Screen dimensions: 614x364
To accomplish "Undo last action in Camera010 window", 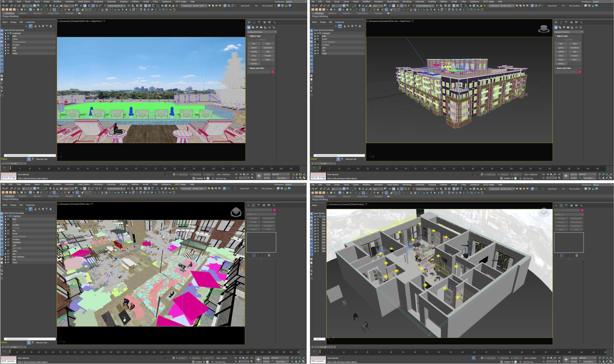I will coord(3,6).
